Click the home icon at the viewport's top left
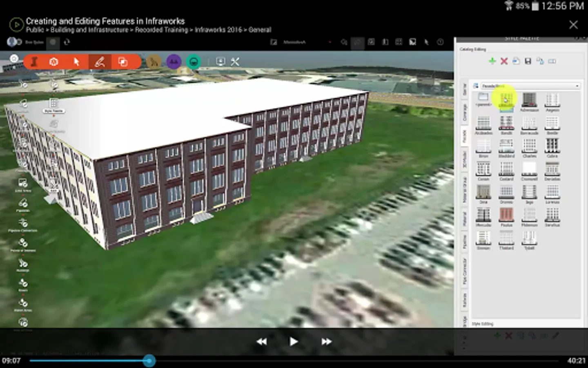The height and width of the screenshot is (368, 588). pyautogui.click(x=14, y=58)
